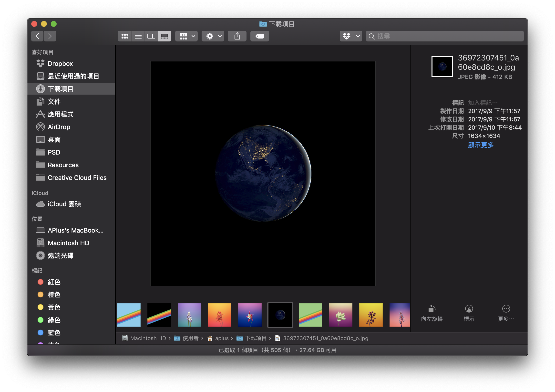This screenshot has width=555, height=392.
Task: Select the selected Earth thumbnail
Action: (280, 315)
